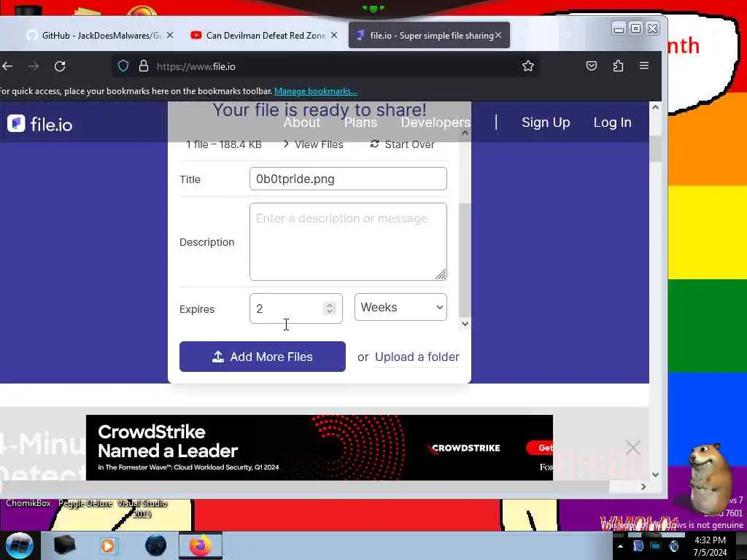
Task: Open the Windows Start menu orb
Action: coord(19,545)
